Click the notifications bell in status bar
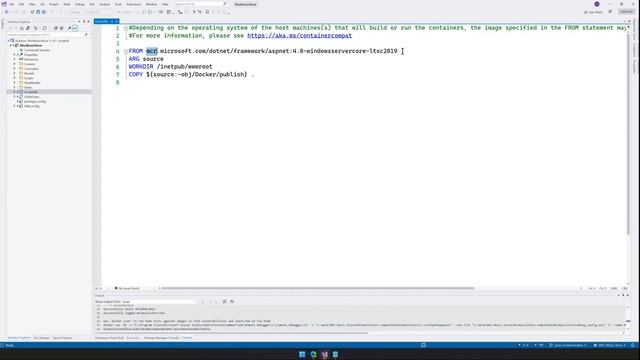Viewport: 640px width, 360px height. (633, 345)
